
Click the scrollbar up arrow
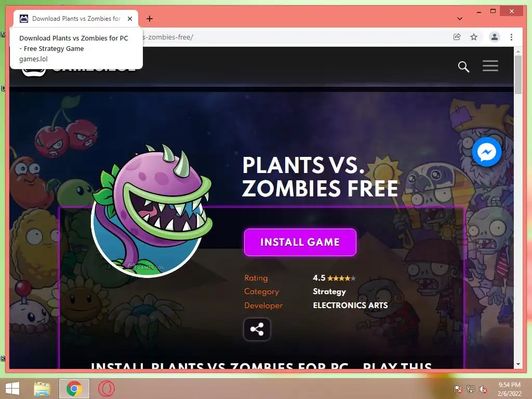[518, 51]
